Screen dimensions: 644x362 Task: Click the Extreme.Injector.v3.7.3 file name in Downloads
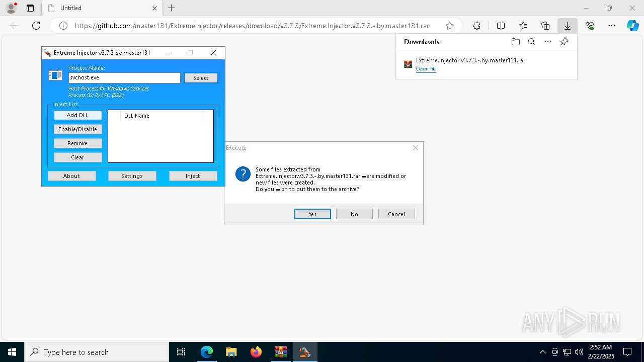tap(470, 60)
